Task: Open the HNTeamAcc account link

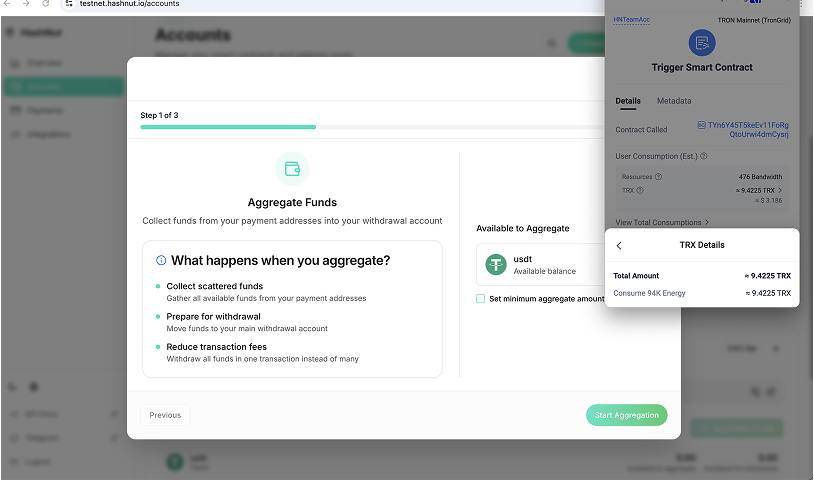Action: click(631, 20)
